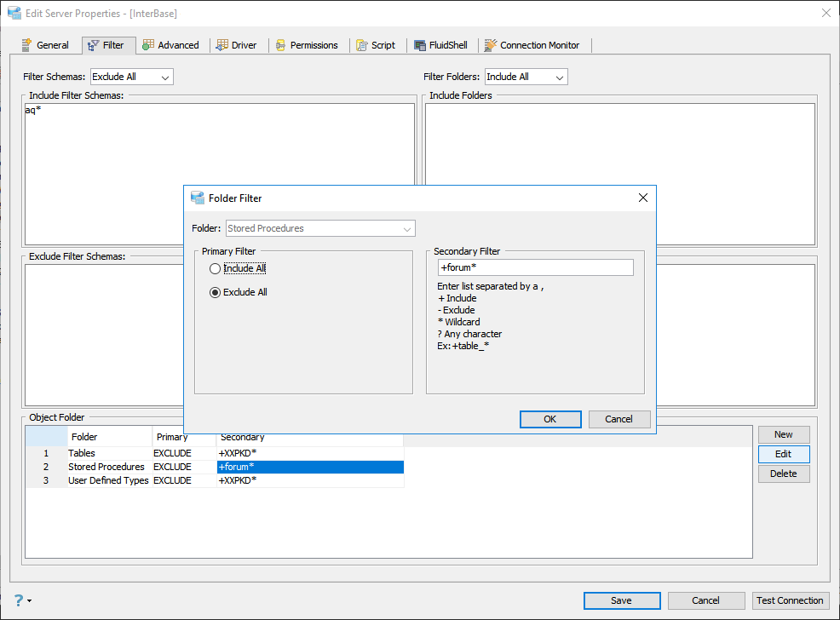Click the Tables +XXPKD* secondary cell
840x620 pixels.
(x=309, y=453)
